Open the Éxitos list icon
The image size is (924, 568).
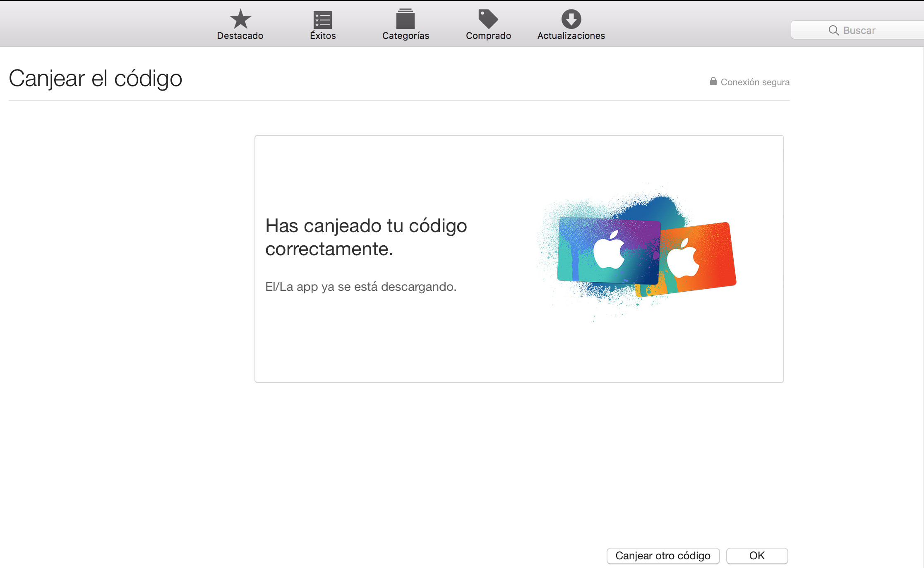click(x=323, y=19)
